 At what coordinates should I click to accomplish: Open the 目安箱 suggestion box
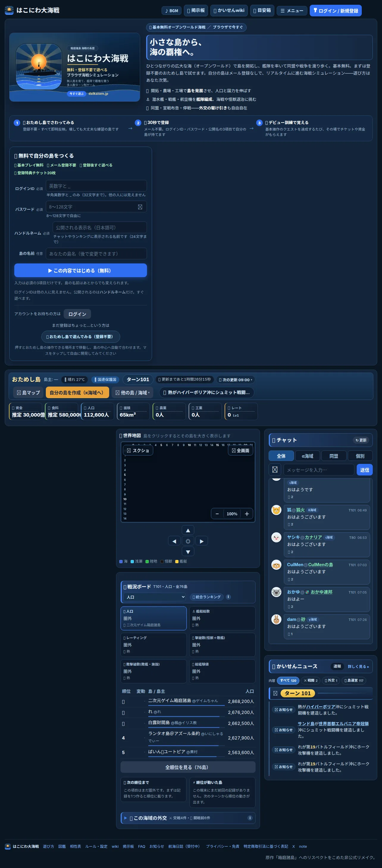pyautogui.click(x=262, y=10)
